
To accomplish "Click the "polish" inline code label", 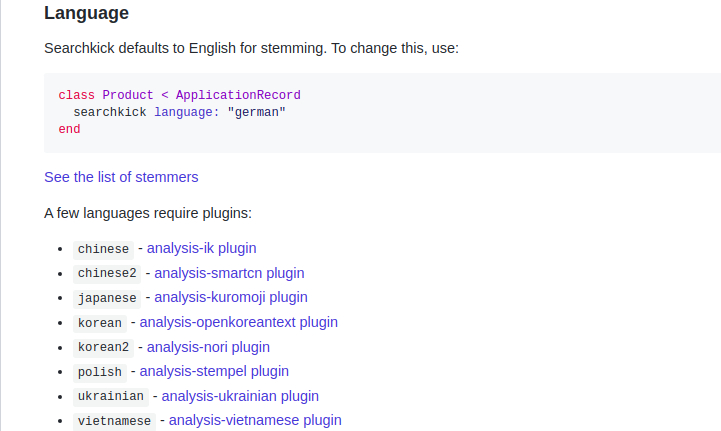I will pos(100,372).
